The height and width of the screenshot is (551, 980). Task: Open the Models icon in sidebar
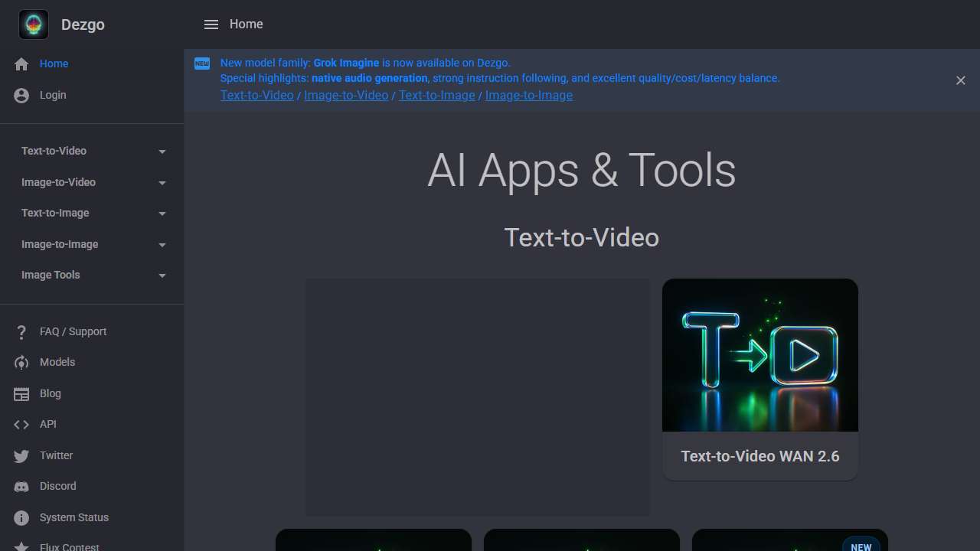click(x=21, y=363)
